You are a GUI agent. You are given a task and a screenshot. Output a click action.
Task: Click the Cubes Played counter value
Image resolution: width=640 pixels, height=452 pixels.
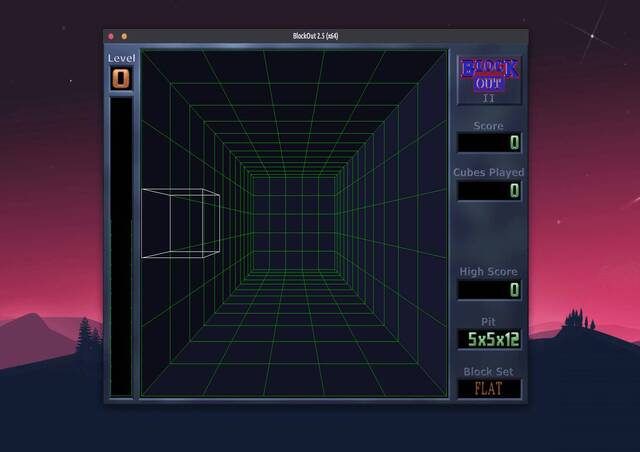pyautogui.click(x=489, y=191)
